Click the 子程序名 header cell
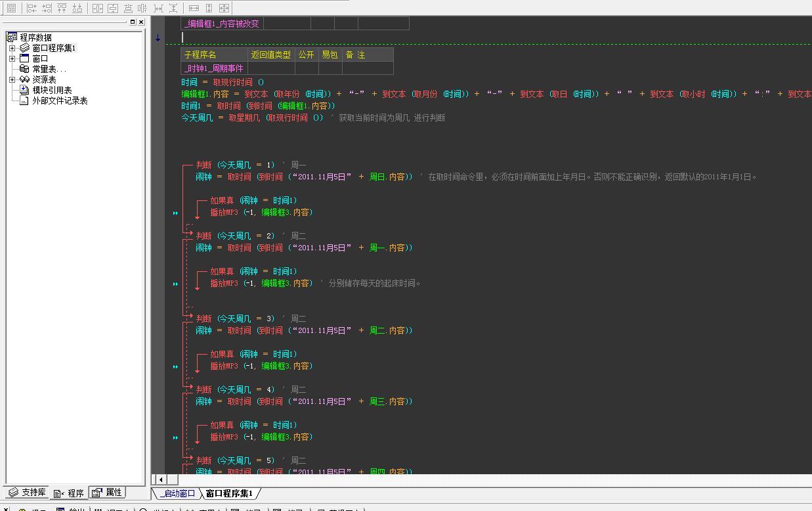Image resolution: width=812 pixels, height=511 pixels. tap(214, 55)
